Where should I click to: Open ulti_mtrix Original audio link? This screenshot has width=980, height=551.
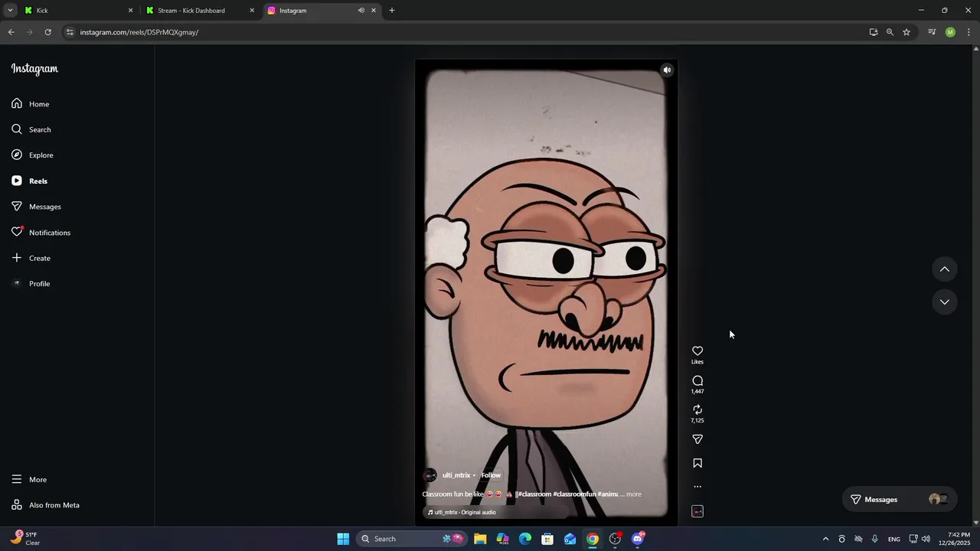click(x=462, y=513)
